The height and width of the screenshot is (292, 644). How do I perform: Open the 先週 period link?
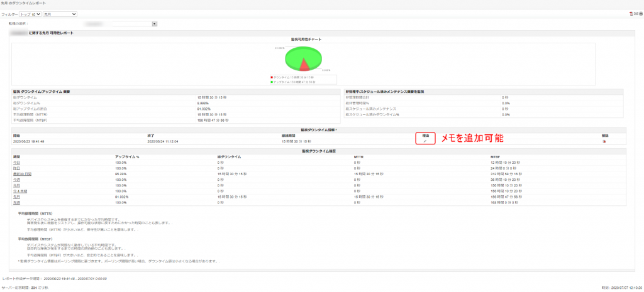[16, 203]
